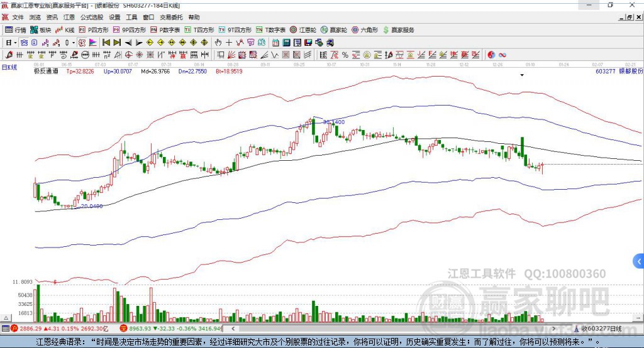
Task: Click the 2886.29 Shanghai index ticker
Action: click(30, 329)
